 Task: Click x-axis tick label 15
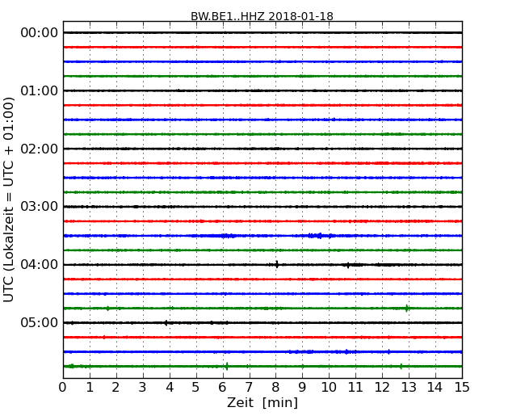[x=462, y=388]
